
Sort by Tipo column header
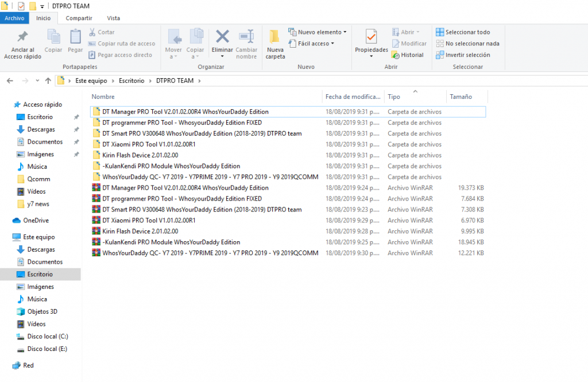[394, 97]
